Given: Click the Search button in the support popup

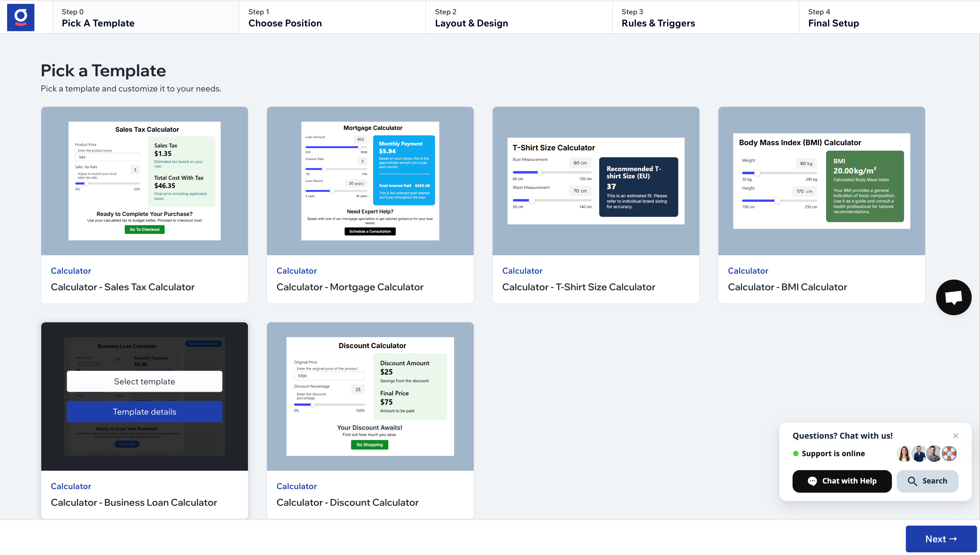Looking at the screenshot, I should tap(927, 481).
